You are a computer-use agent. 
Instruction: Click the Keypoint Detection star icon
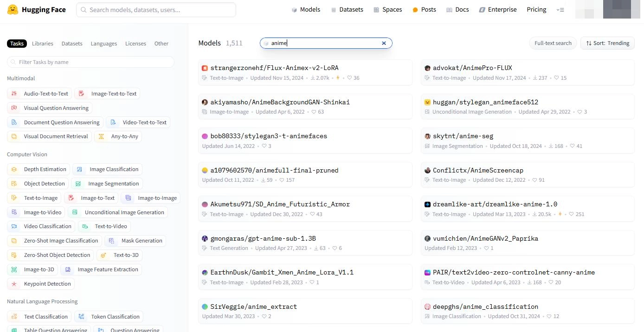point(14,284)
